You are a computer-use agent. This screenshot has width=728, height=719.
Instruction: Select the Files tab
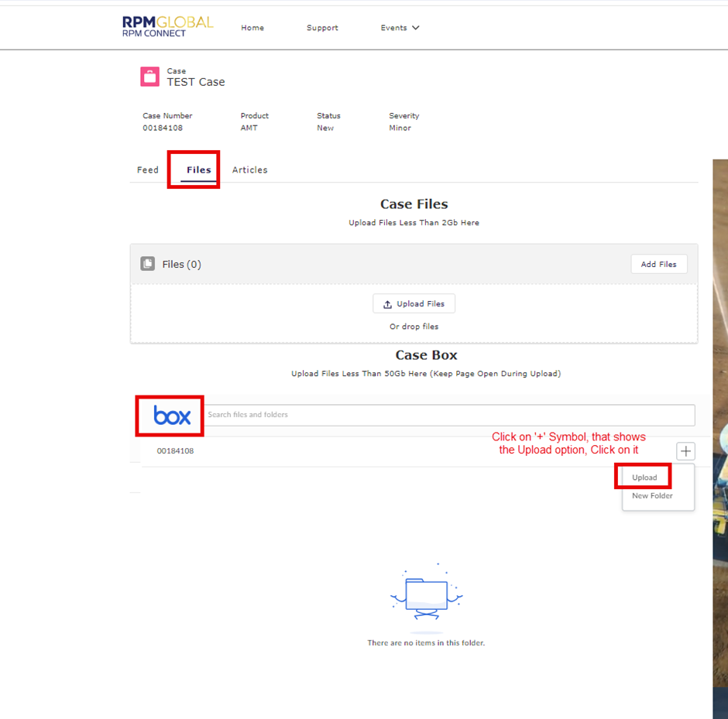(x=197, y=169)
